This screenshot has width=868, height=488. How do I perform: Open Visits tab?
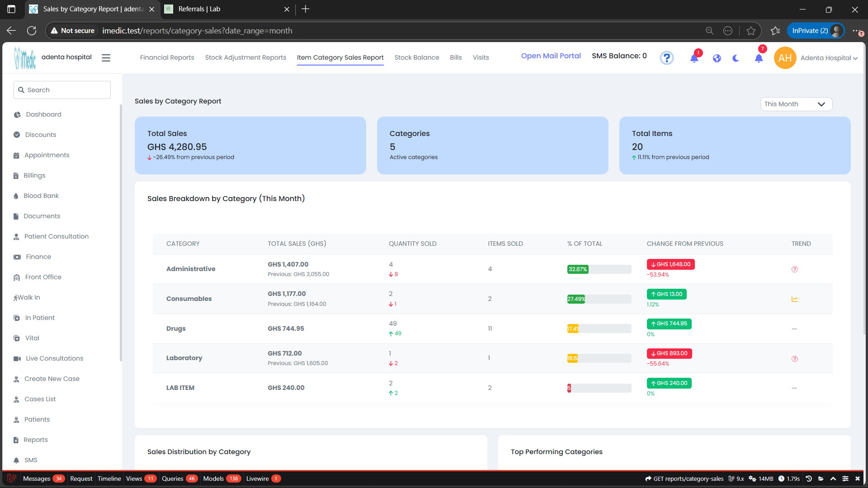pos(481,57)
